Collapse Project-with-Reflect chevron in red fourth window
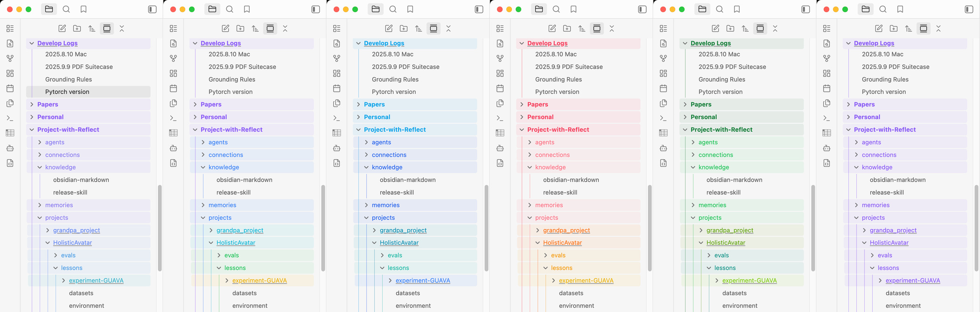 click(x=522, y=129)
